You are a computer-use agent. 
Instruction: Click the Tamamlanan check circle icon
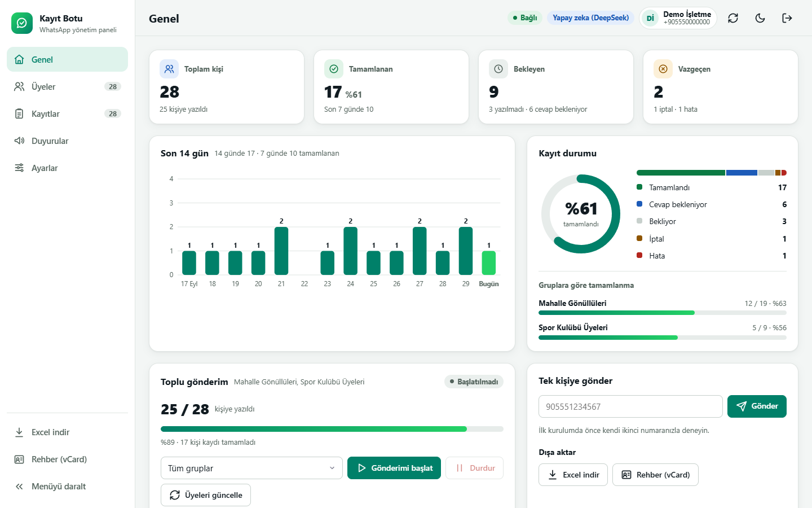tap(334, 69)
